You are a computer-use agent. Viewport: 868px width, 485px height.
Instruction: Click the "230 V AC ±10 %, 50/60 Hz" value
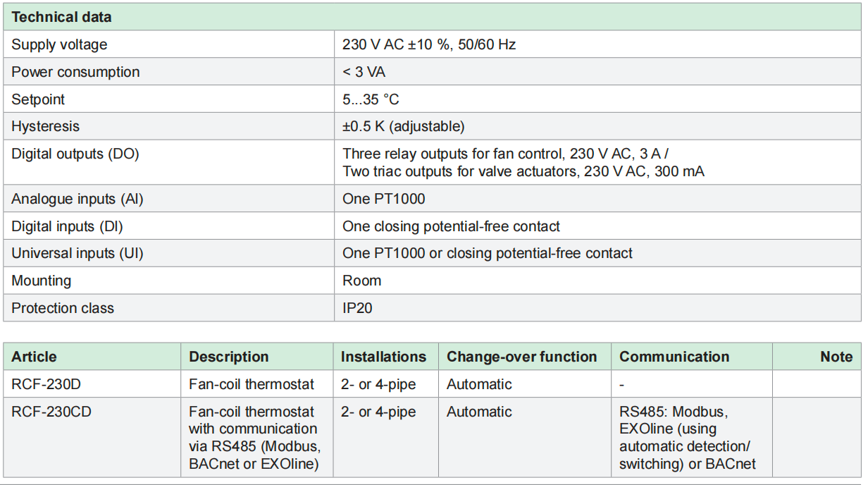pos(429,44)
